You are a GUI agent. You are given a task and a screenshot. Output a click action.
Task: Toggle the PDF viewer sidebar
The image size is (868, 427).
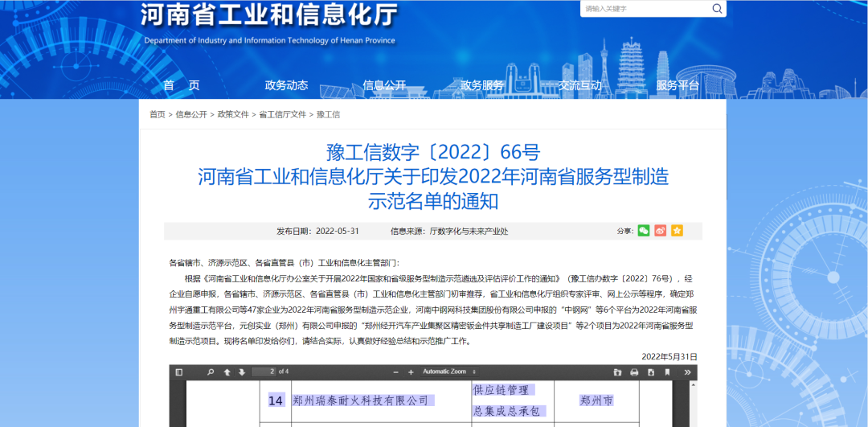[178, 372]
